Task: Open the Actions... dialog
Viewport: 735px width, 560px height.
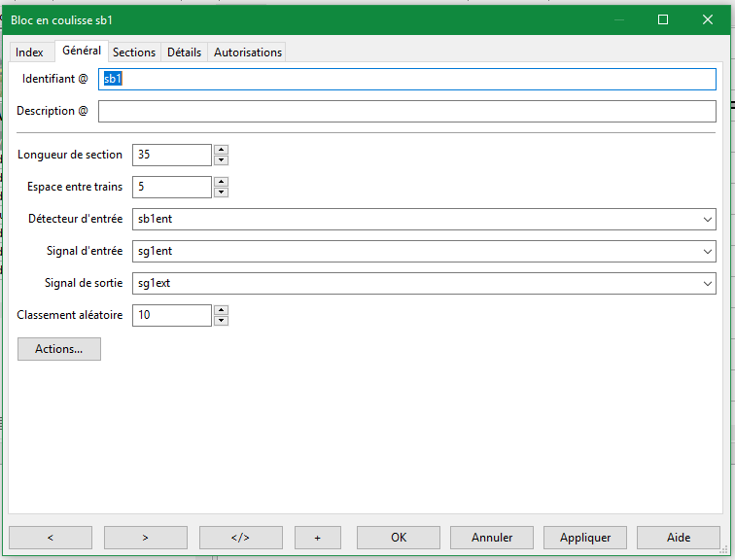Action: pyautogui.click(x=59, y=349)
